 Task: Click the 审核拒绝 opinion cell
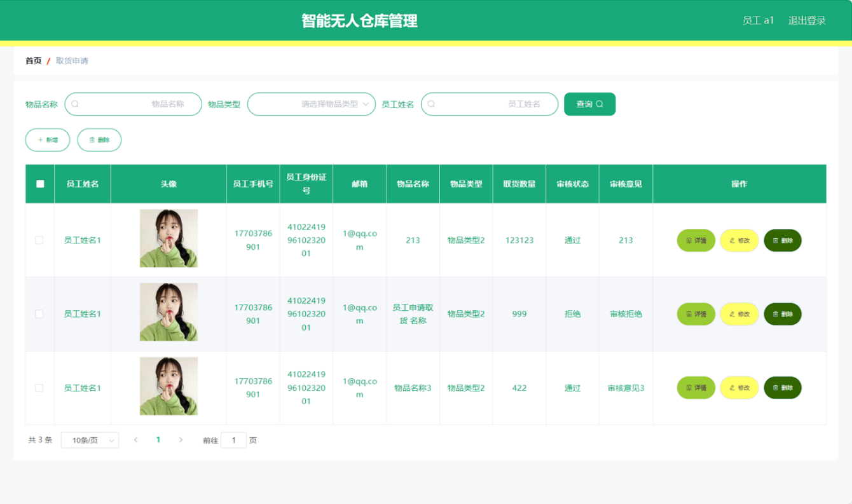(626, 314)
